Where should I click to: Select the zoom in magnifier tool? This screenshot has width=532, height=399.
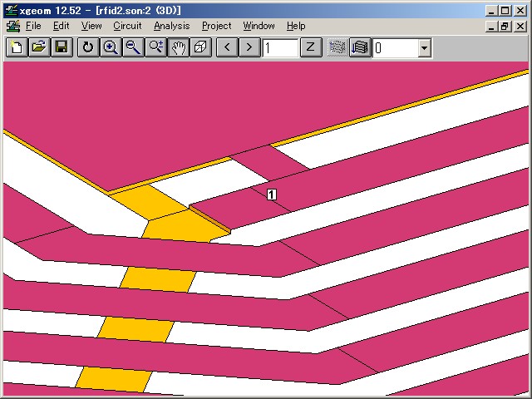pyautogui.click(x=111, y=47)
